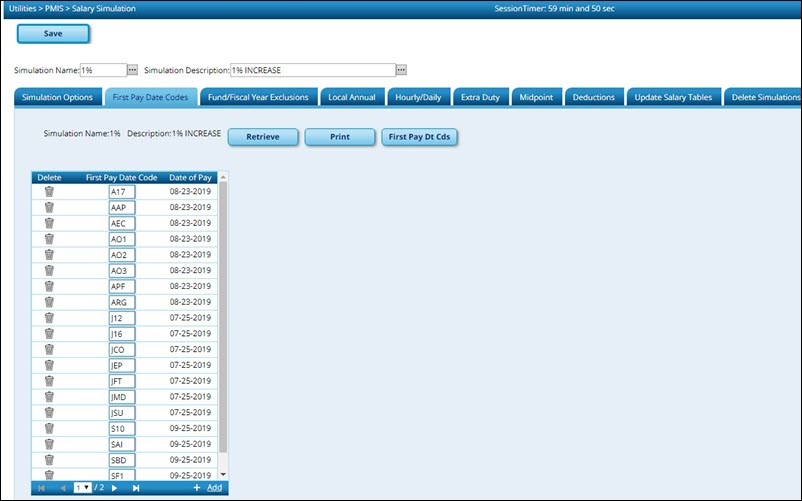802x501 pixels.
Task: Open the page number dropdown
Action: [x=83, y=488]
